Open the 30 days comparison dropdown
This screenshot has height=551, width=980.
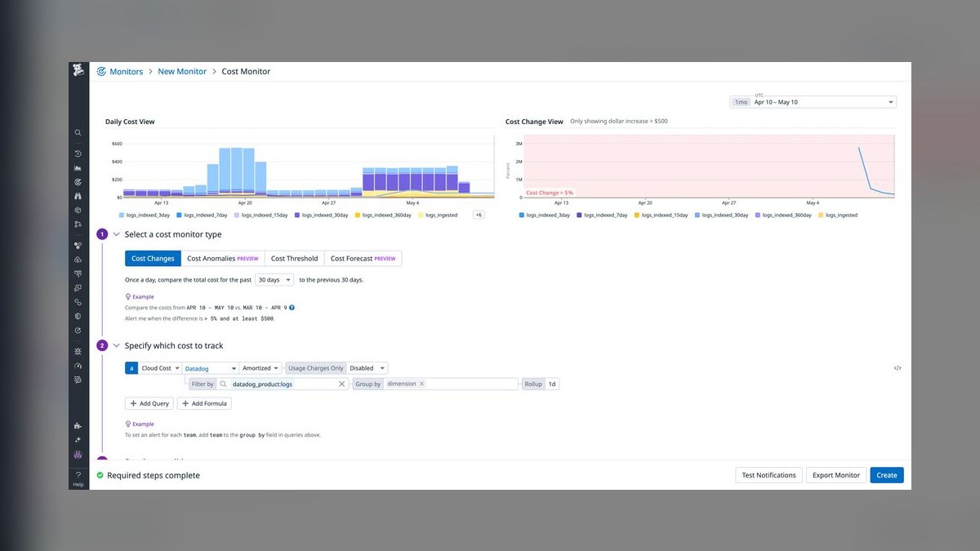(274, 279)
